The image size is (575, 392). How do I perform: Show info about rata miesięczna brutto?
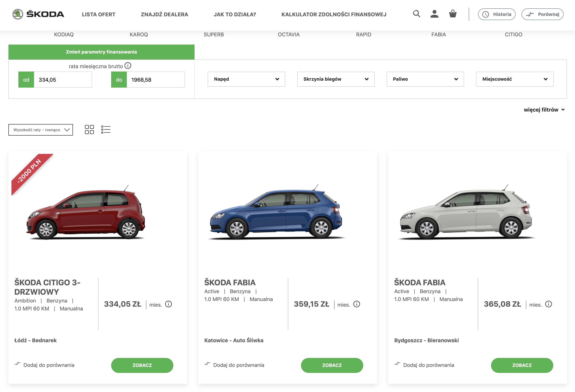128,66
